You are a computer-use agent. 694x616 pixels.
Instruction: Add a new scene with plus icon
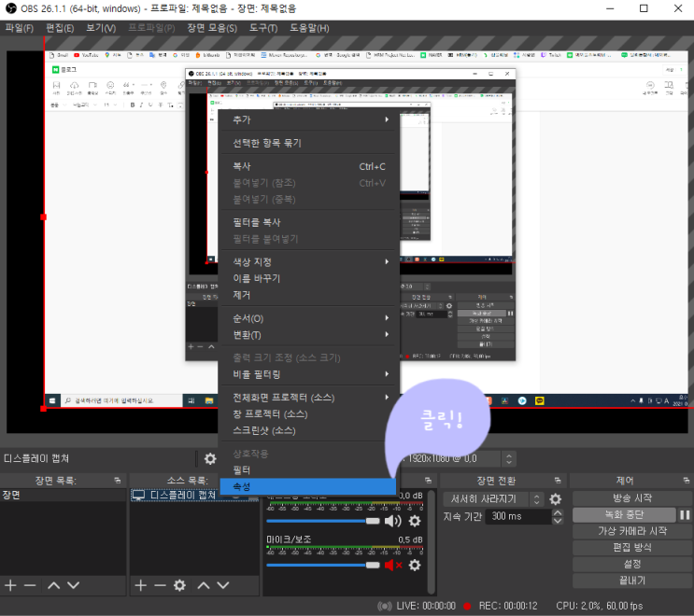tap(10, 585)
